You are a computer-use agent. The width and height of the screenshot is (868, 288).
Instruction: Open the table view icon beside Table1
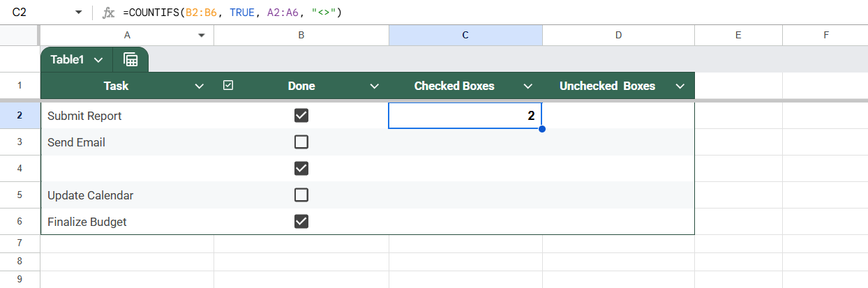pos(130,60)
